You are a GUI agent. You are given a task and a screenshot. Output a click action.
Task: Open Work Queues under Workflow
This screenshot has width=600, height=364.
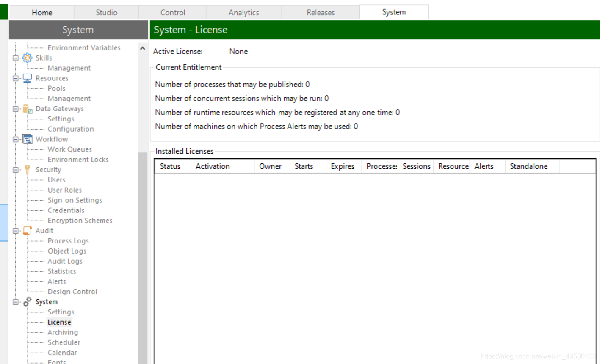69,149
